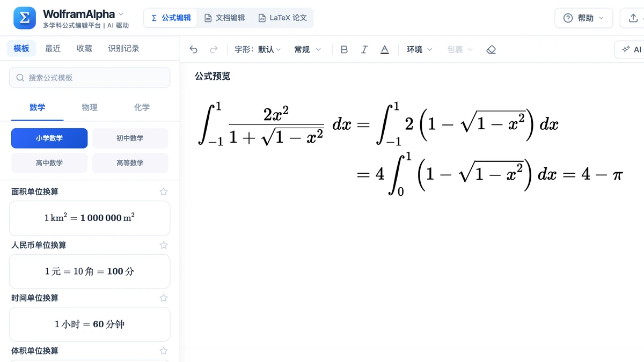Click the eraser clear-formatting icon
The height and width of the screenshot is (362, 644).
tap(491, 49)
